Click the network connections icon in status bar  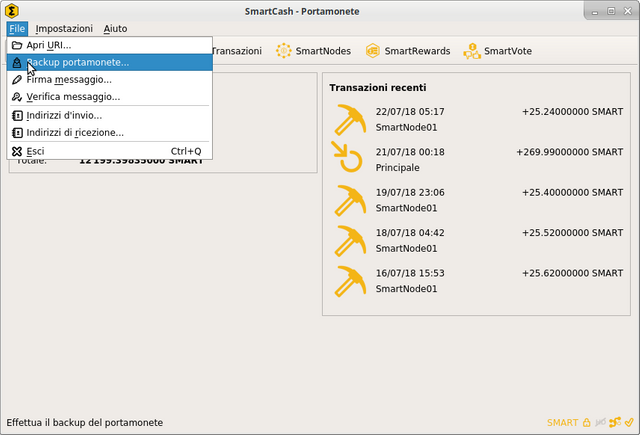615,422
